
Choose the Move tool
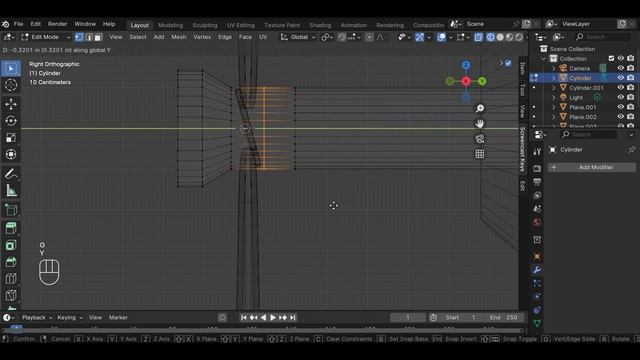click(11, 104)
